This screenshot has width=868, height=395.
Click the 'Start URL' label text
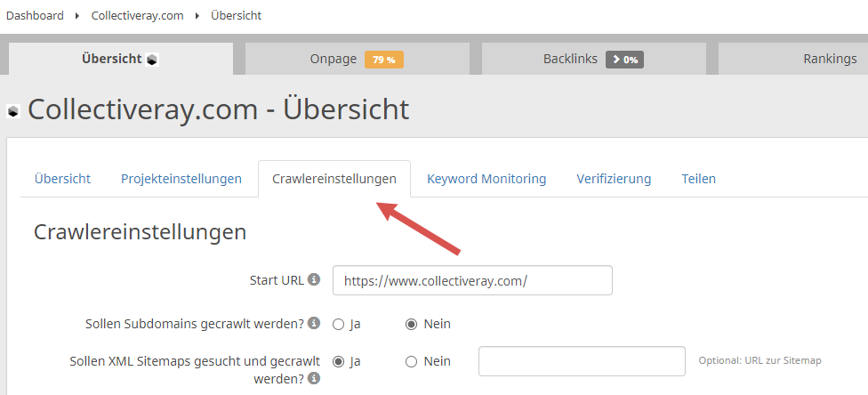tap(277, 280)
